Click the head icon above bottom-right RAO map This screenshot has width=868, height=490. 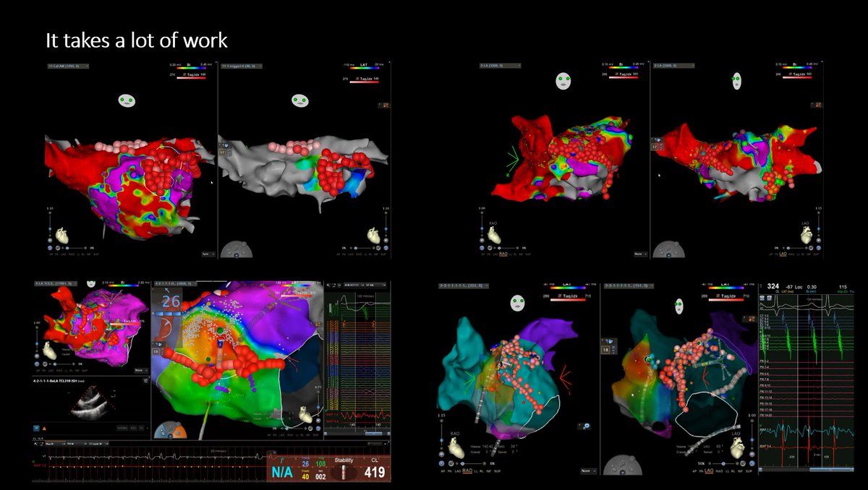tap(519, 304)
